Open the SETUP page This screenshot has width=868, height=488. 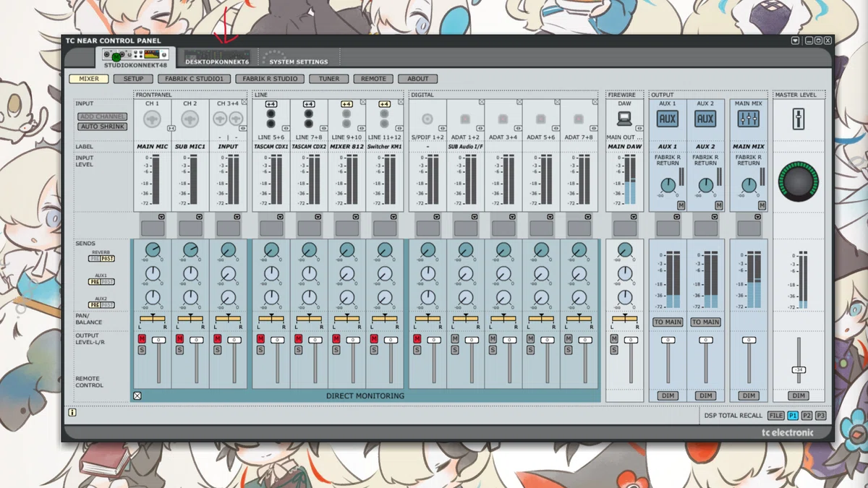point(132,79)
